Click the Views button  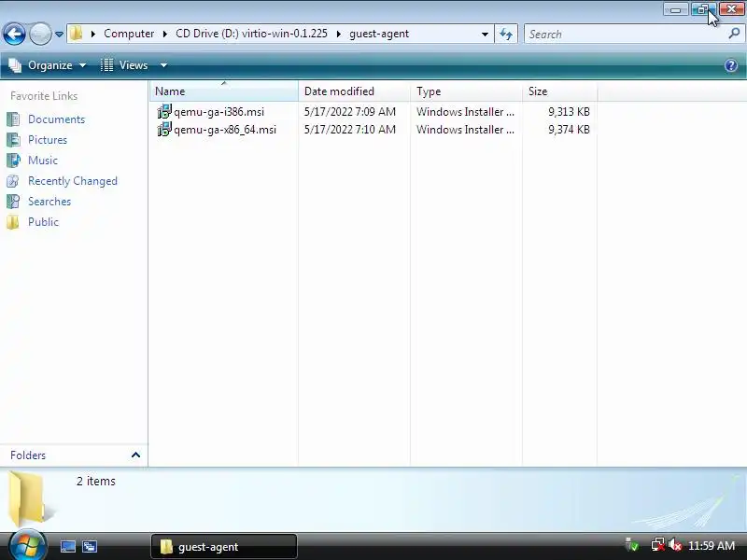[125, 65]
